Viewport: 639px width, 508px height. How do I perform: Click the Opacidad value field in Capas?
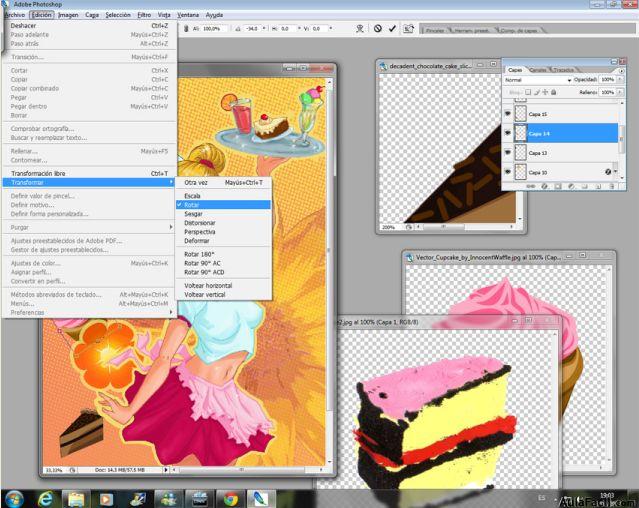(x=607, y=80)
